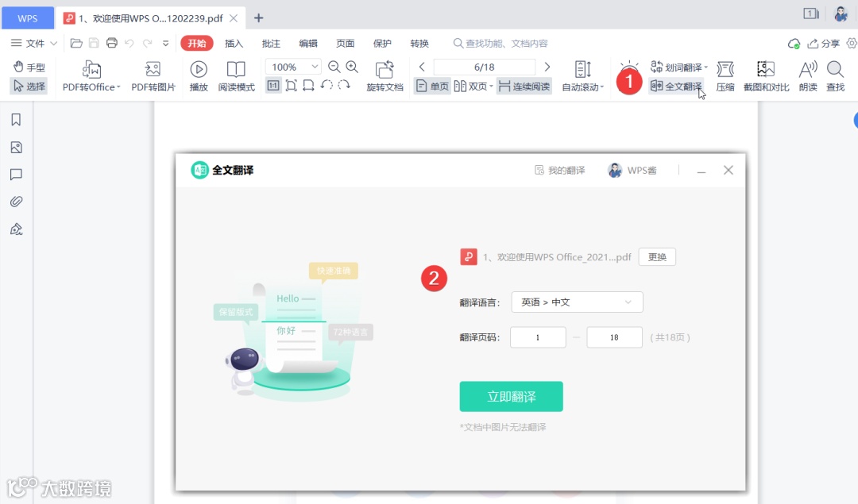Set actual size 1:1 view
858x504 pixels.
coord(273,85)
